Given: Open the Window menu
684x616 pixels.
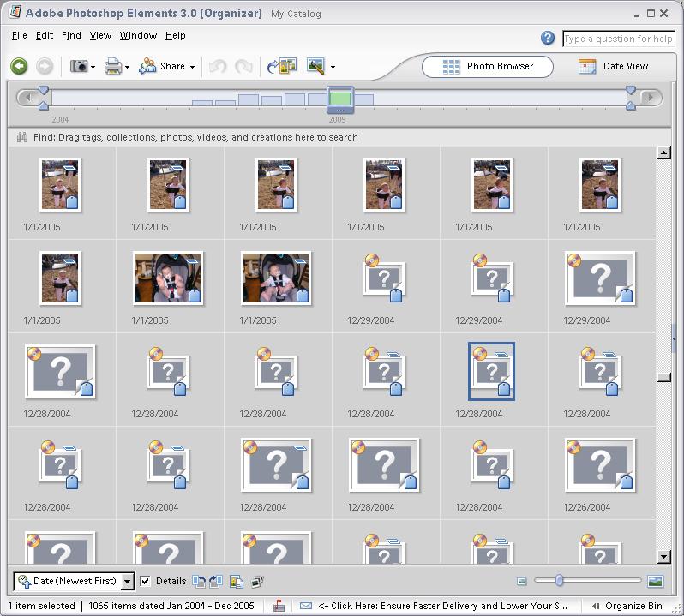Looking at the screenshot, I should (x=138, y=35).
